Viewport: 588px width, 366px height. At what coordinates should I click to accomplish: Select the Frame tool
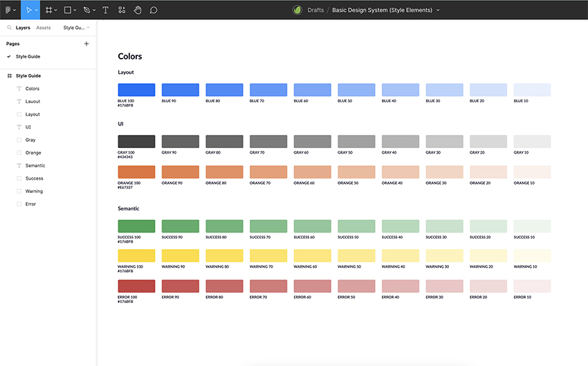point(48,10)
